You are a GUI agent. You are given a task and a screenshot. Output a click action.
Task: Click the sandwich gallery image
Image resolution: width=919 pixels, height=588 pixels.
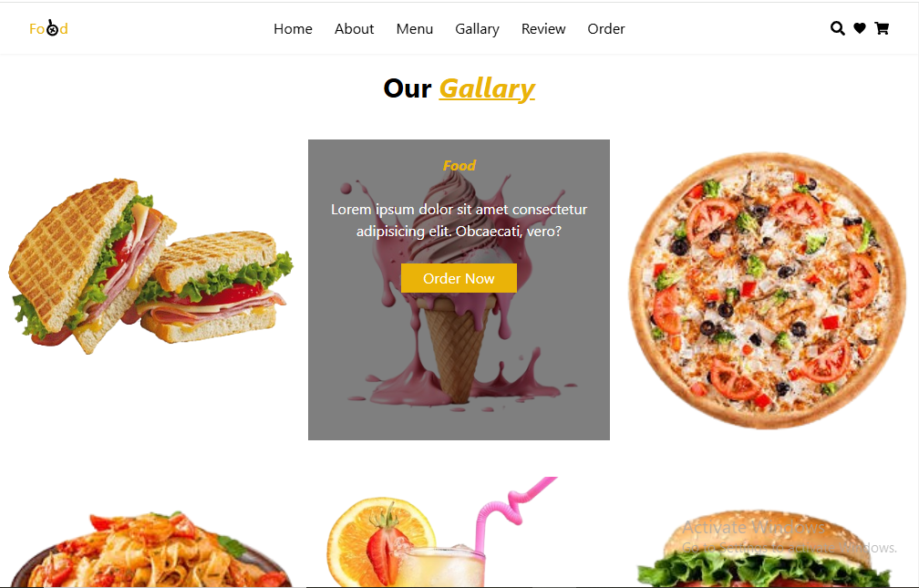tap(150, 266)
